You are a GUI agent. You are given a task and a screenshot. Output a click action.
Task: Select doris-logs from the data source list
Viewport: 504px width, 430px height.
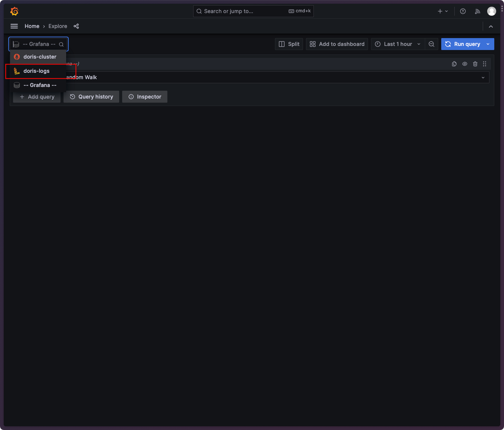36,71
